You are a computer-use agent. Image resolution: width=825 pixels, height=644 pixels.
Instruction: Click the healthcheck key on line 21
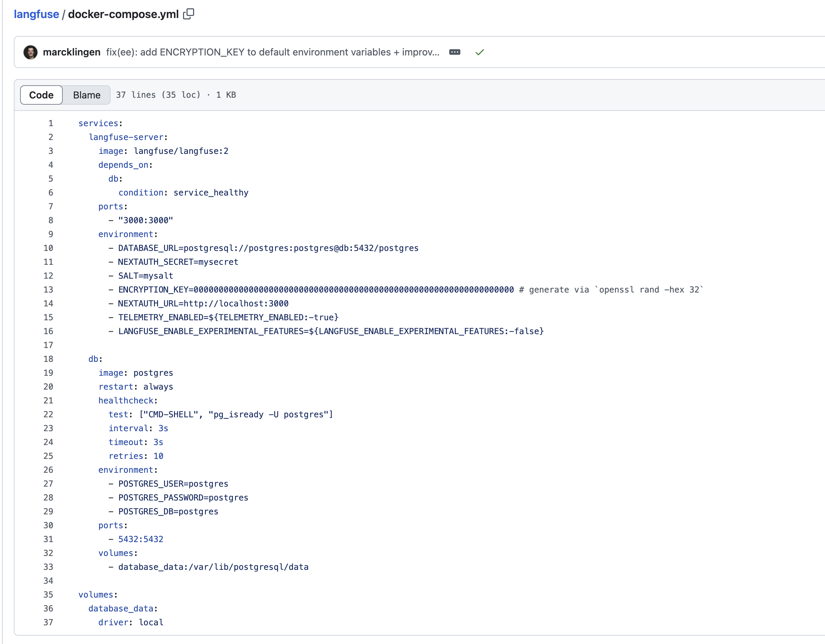126,400
